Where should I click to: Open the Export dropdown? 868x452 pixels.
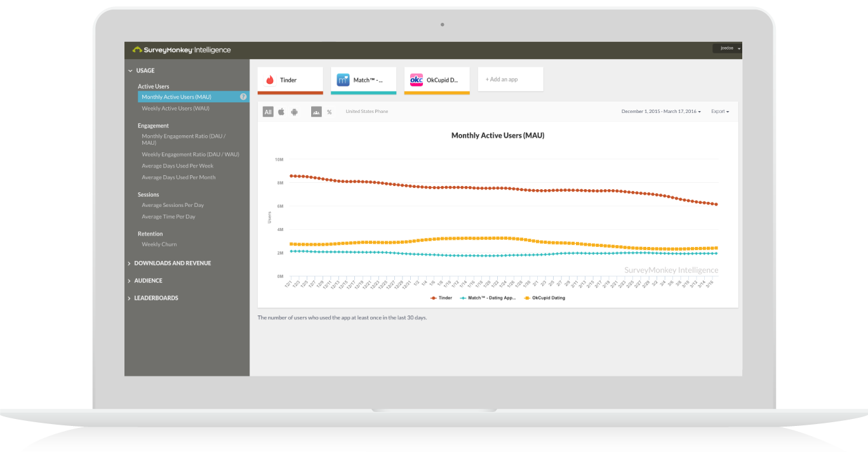[720, 112]
